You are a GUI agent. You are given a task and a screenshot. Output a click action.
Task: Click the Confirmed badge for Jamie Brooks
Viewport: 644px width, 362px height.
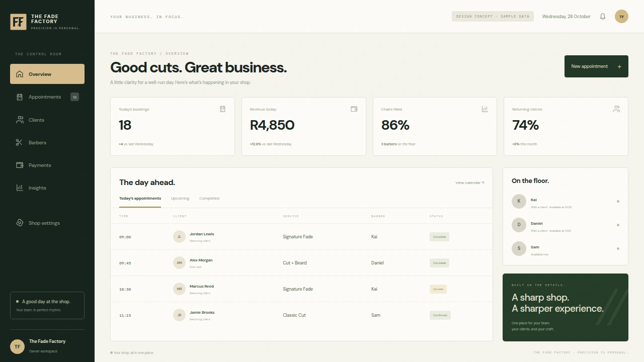440,315
